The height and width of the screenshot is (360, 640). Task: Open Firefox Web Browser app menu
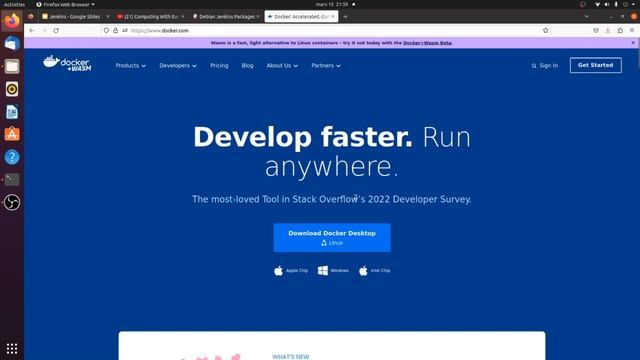[65, 4]
